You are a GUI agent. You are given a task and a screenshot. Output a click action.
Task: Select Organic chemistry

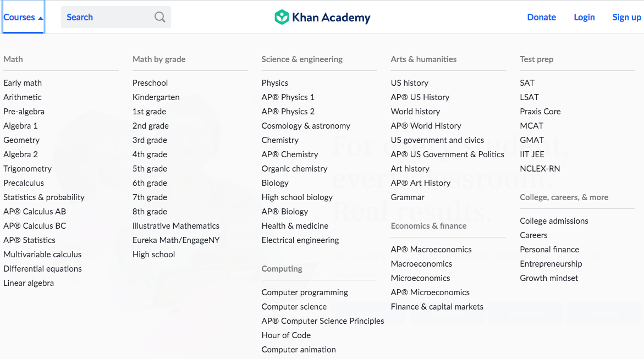(x=294, y=168)
